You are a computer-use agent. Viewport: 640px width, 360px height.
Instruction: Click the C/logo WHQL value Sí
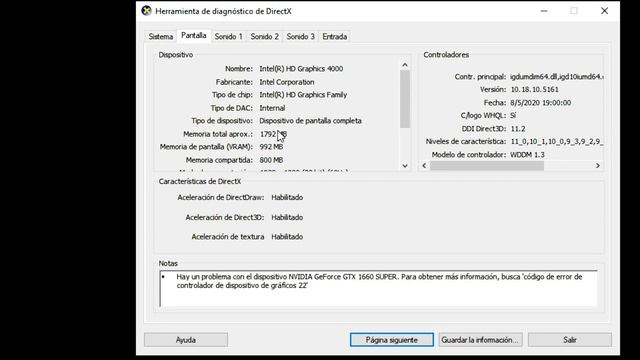click(513, 116)
